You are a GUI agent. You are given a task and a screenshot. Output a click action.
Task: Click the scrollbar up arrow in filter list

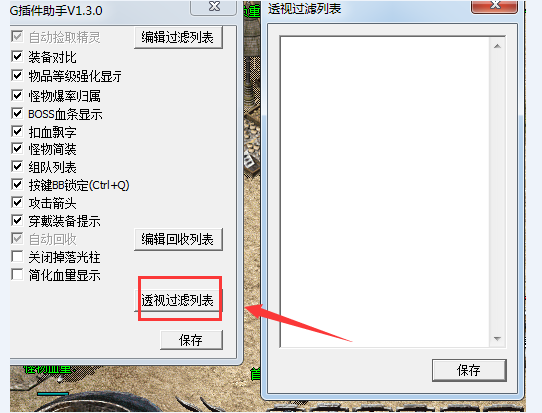tap(497, 46)
